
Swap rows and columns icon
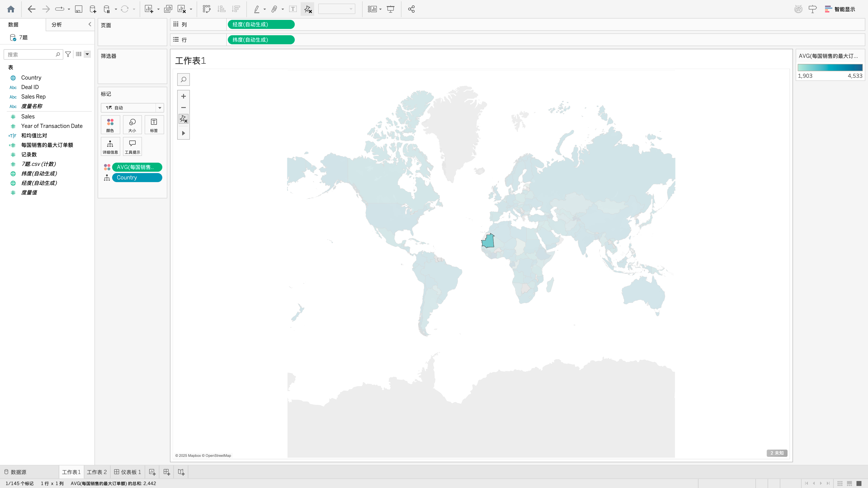(207, 9)
